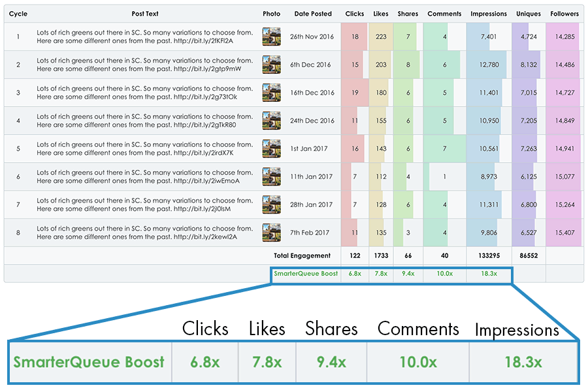Click total likes value 1733

pyautogui.click(x=381, y=256)
